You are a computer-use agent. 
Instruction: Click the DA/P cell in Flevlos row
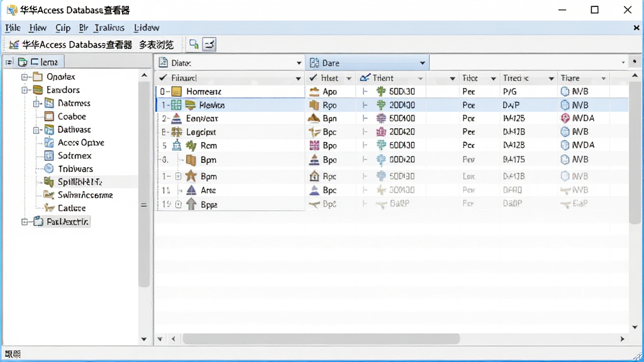(x=511, y=105)
